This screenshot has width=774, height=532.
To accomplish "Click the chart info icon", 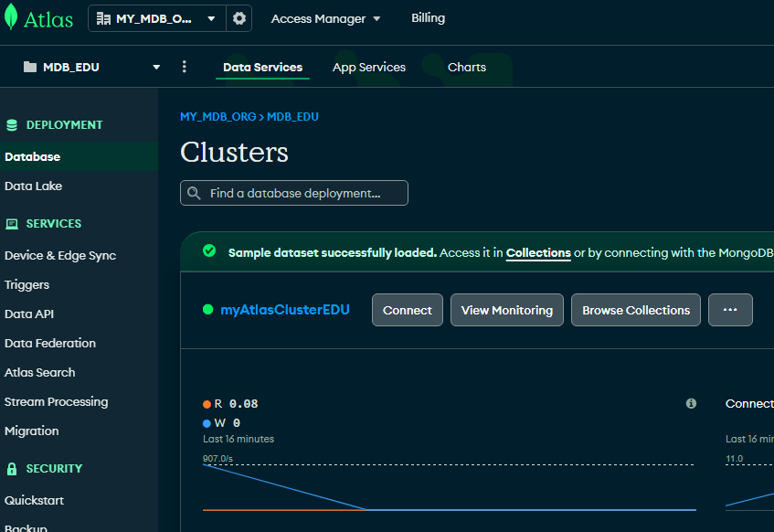I will 691,403.
